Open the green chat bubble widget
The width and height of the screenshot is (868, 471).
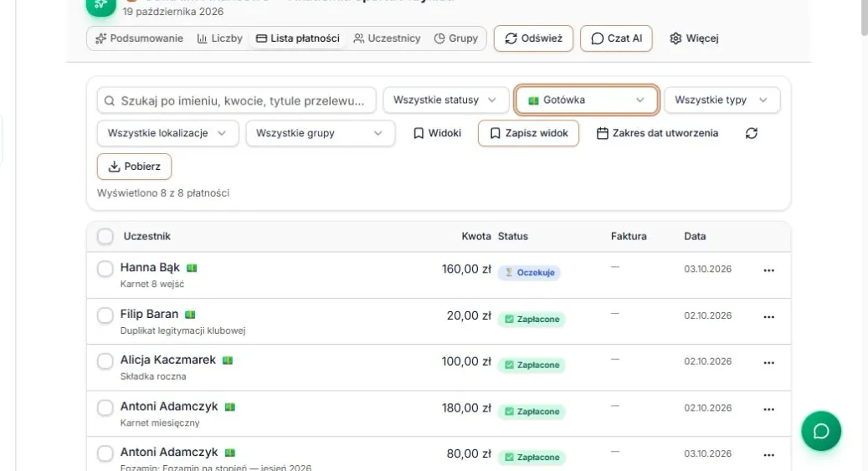pos(821,431)
